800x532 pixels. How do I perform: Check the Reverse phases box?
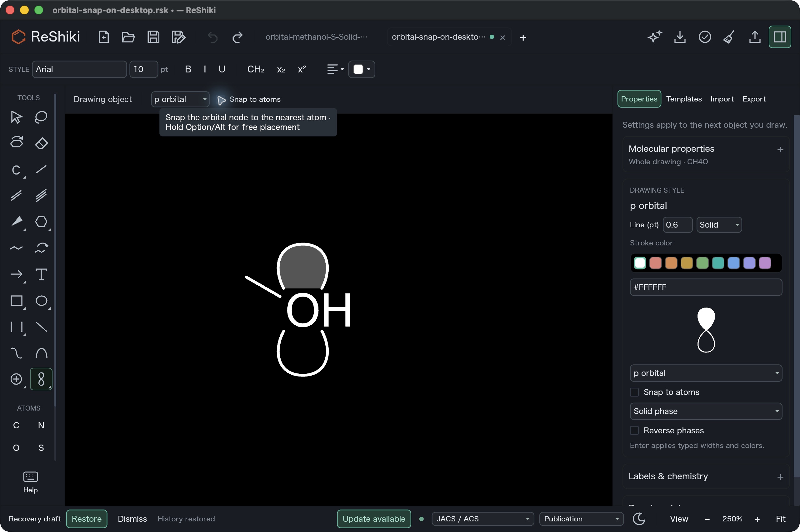[x=634, y=431]
